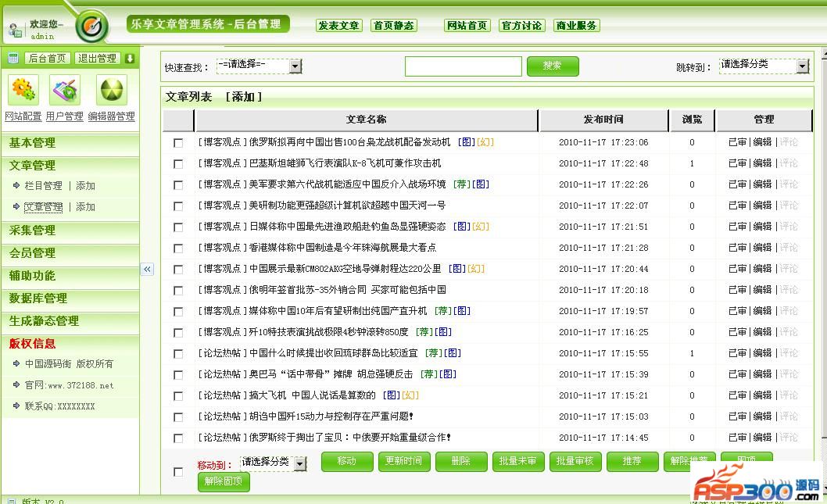
Task: Open the 网站配置 gear icon
Action: pos(23,90)
